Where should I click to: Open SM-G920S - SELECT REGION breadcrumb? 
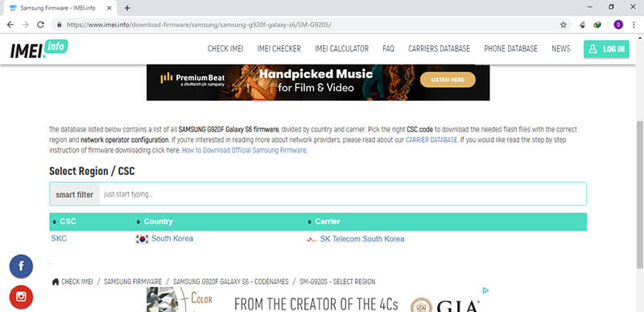pos(337,281)
